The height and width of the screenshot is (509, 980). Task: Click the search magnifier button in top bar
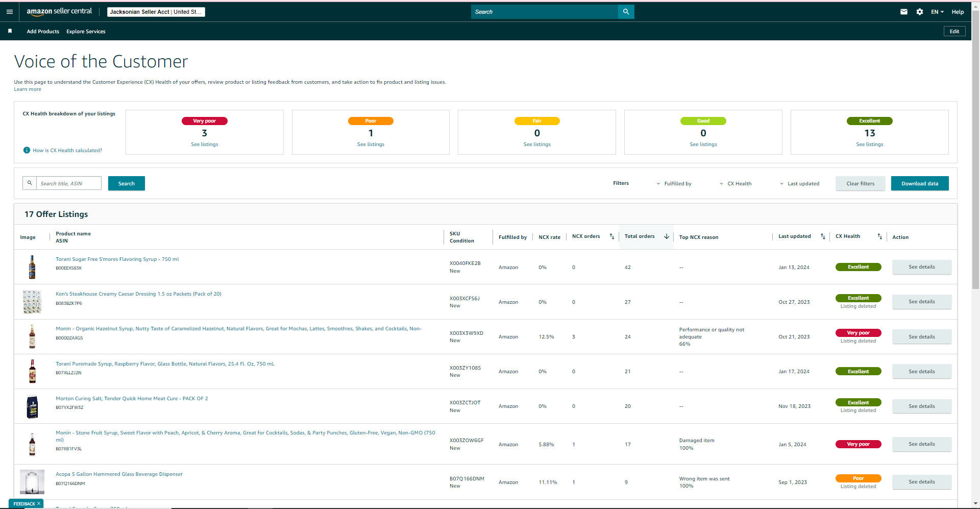tap(626, 12)
